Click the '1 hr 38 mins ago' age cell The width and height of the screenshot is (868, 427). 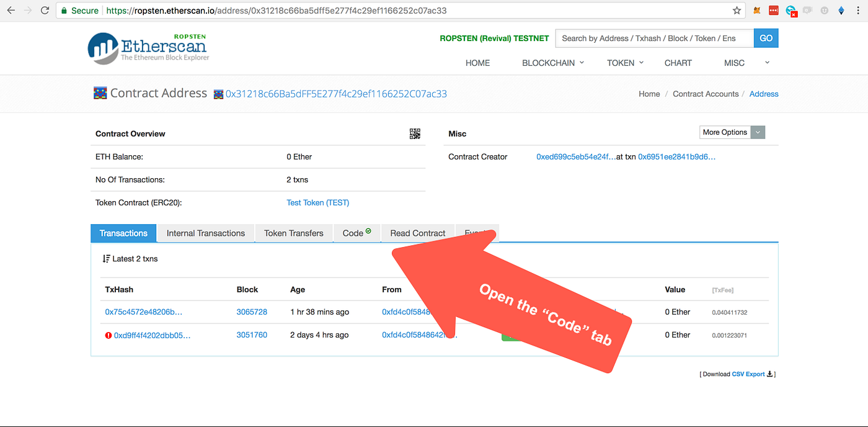tap(319, 312)
